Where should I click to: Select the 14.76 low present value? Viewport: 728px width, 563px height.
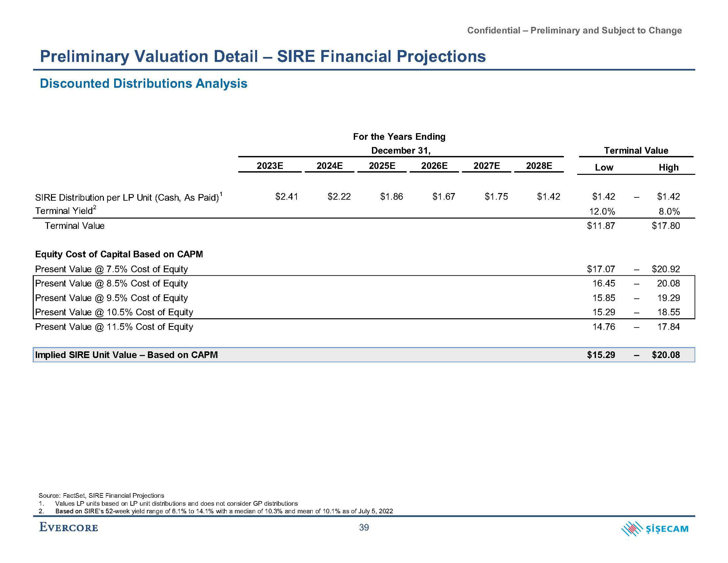point(604,327)
